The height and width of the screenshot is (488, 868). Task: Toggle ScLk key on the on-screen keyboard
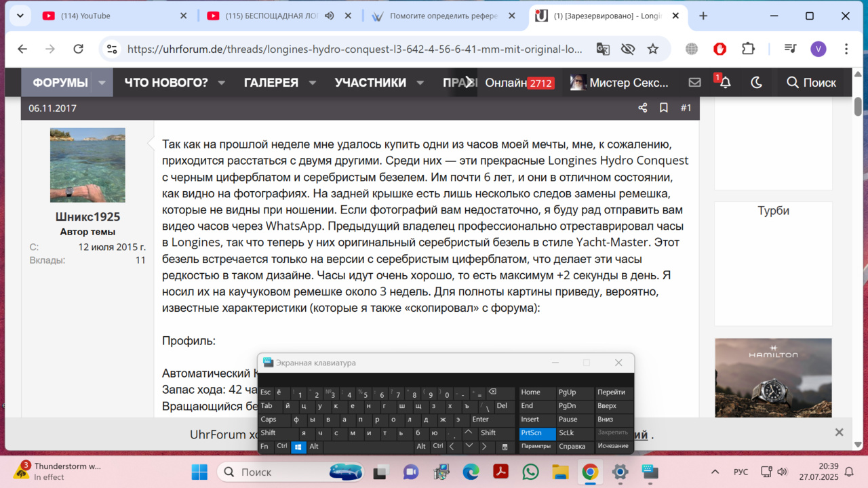pyautogui.click(x=566, y=432)
